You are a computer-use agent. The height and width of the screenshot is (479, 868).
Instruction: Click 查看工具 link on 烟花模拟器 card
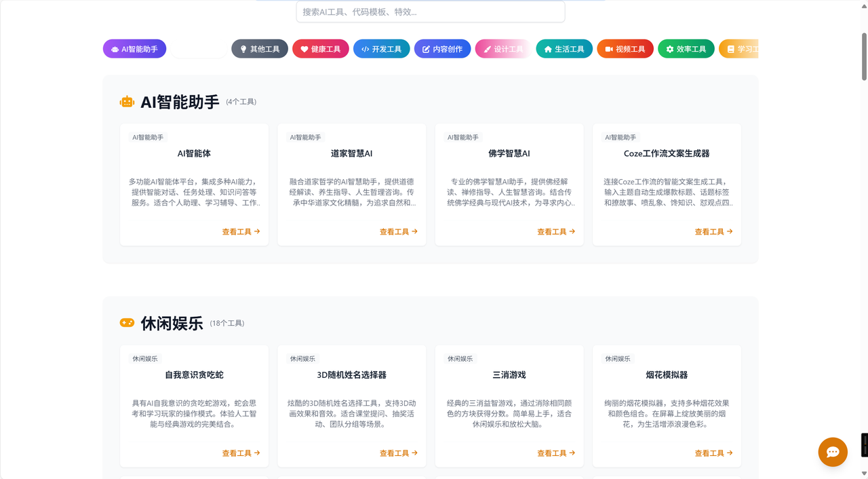(713, 453)
